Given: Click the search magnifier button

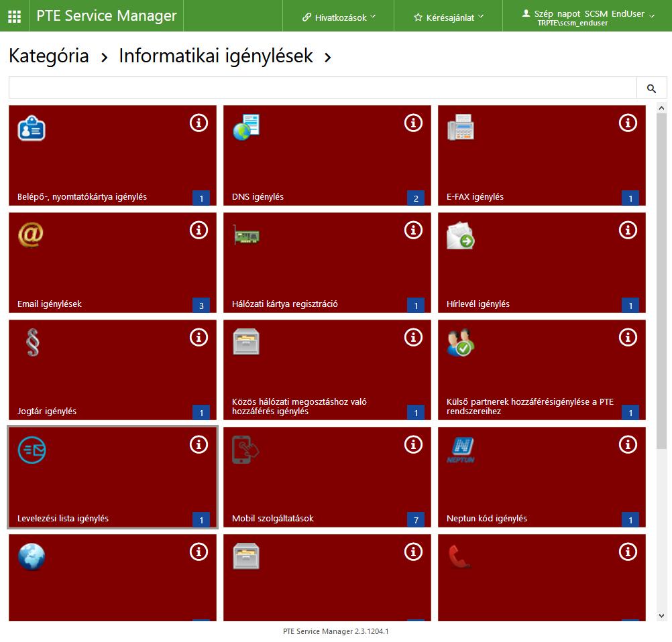Looking at the screenshot, I should point(651,88).
